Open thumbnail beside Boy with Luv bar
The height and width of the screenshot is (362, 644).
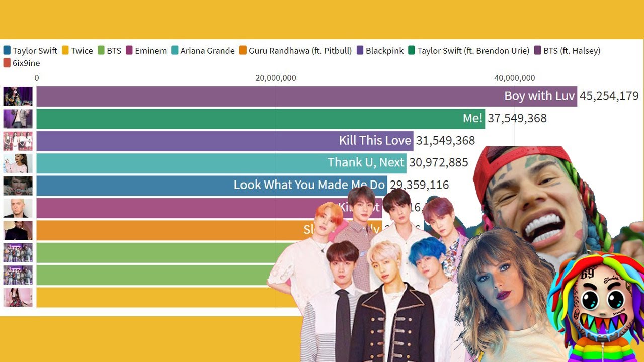coord(18,96)
